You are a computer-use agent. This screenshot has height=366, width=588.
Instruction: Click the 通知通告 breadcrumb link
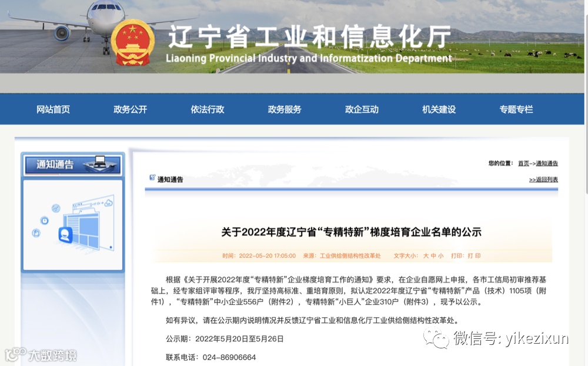point(547,164)
